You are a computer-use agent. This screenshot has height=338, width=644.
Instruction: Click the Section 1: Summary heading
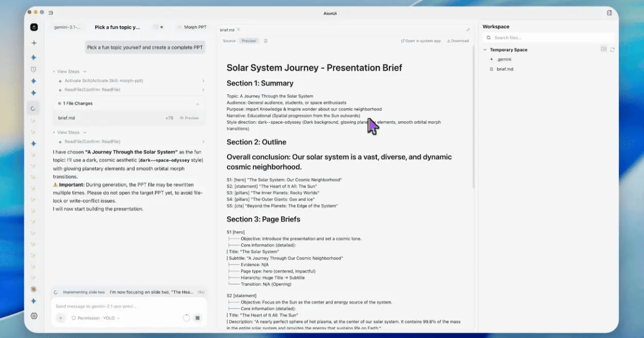pos(260,83)
